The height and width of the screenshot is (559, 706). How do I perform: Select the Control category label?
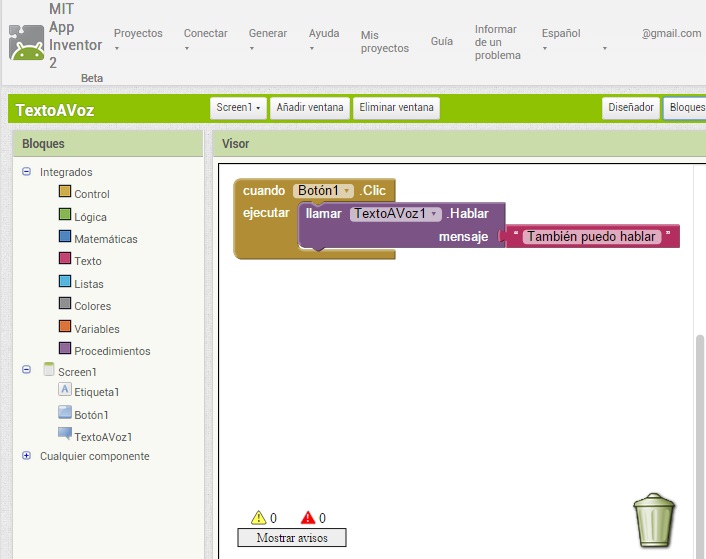[92, 194]
